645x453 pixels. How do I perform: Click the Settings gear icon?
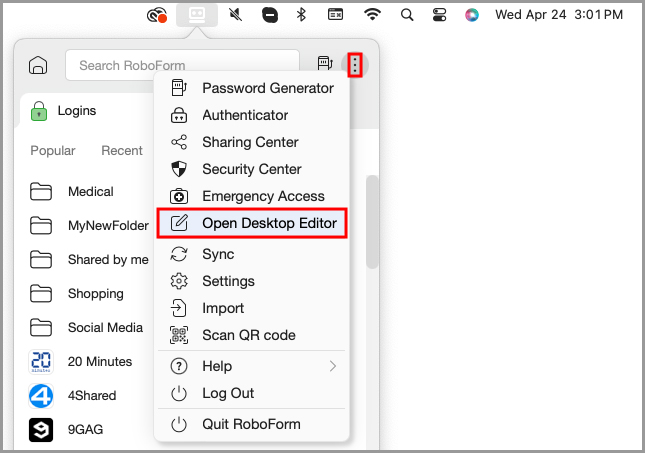(x=179, y=281)
